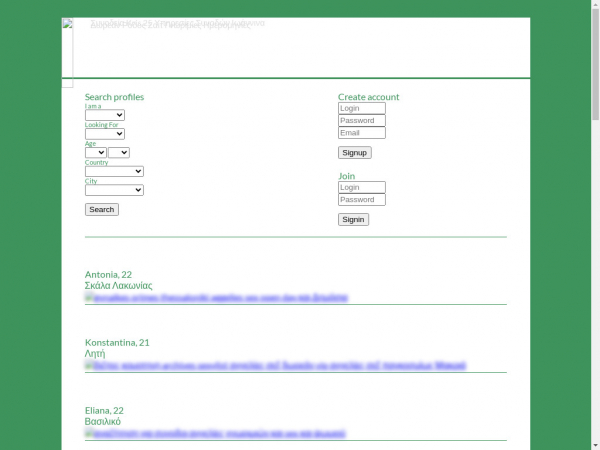This screenshot has width=600, height=450.
Task: Focus the Create account Password field
Action: [x=362, y=121]
